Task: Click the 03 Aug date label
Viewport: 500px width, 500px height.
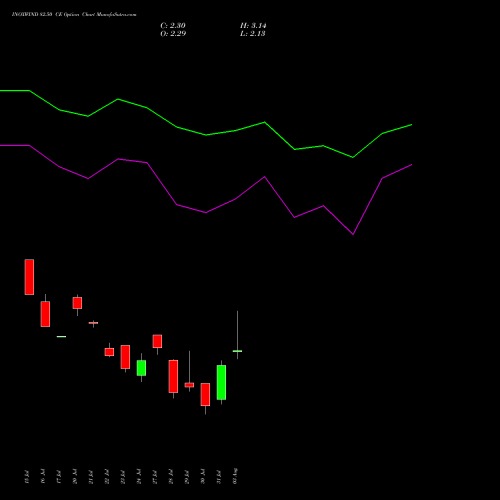Action: 235,476
